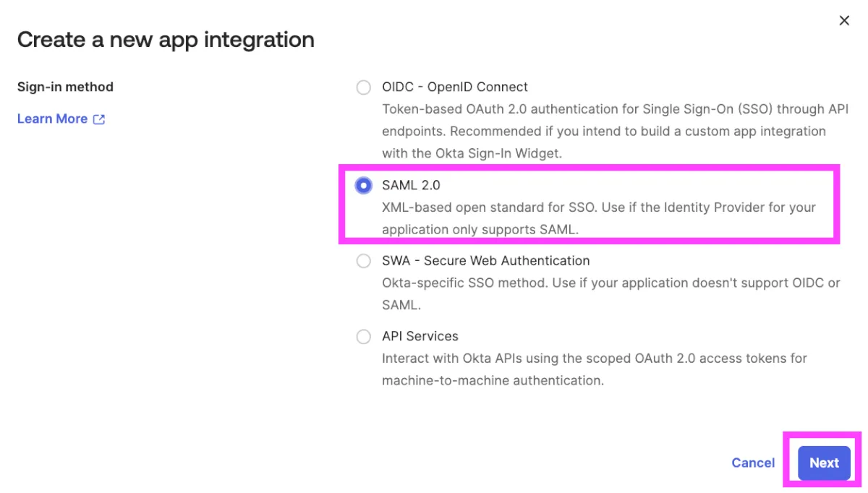Viewport: 868px width, 493px height.
Task: Click the SWA - Secure Web Authentication label
Action: click(485, 261)
